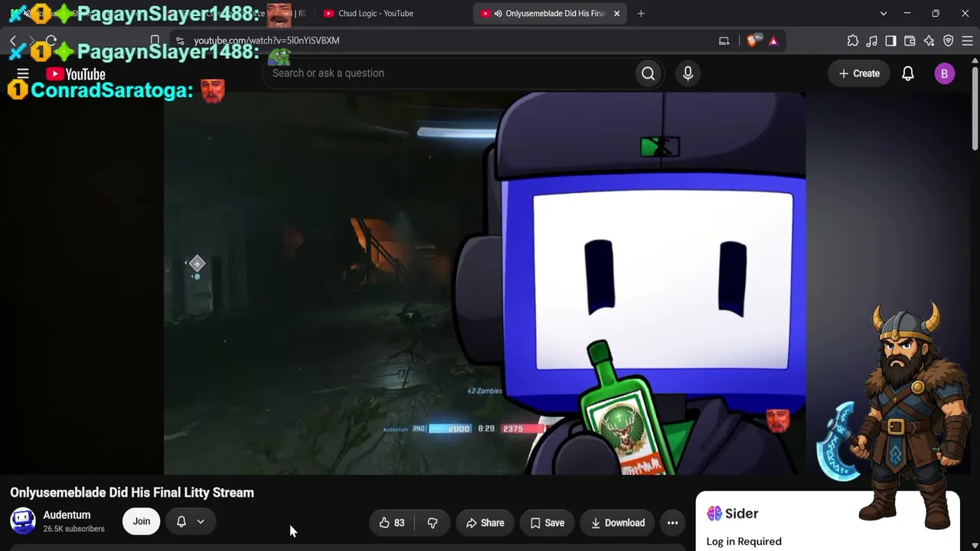The image size is (980, 551).
Task: Click the address bar URL
Action: click(266, 41)
